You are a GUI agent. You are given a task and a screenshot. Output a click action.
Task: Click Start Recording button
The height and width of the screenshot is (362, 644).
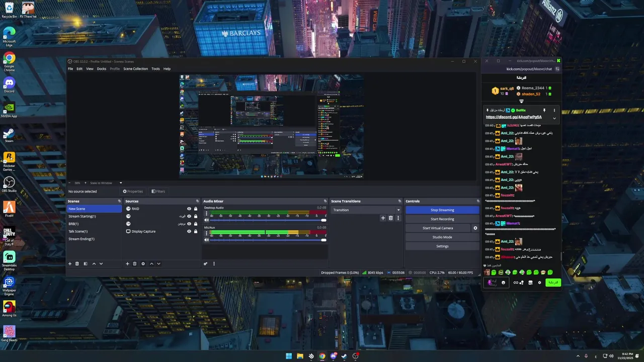click(x=442, y=219)
